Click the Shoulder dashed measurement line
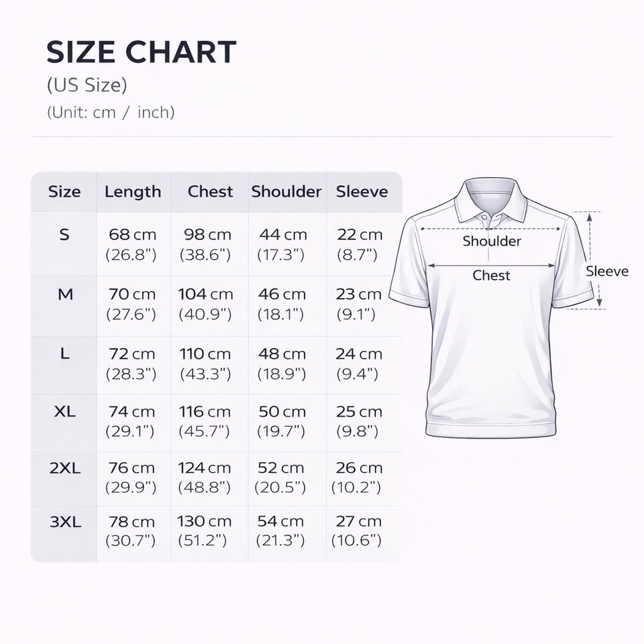Image resolution: width=644 pixels, height=644 pixels. tap(490, 229)
